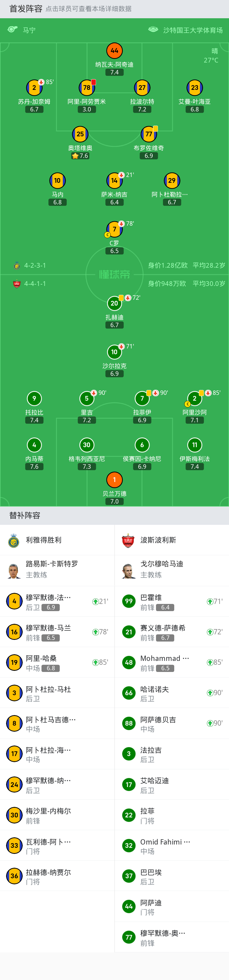The height and width of the screenshot is (980, 229).
Task: Open substitute 16 穆罕默德-马兰 row
Action: 57,632
